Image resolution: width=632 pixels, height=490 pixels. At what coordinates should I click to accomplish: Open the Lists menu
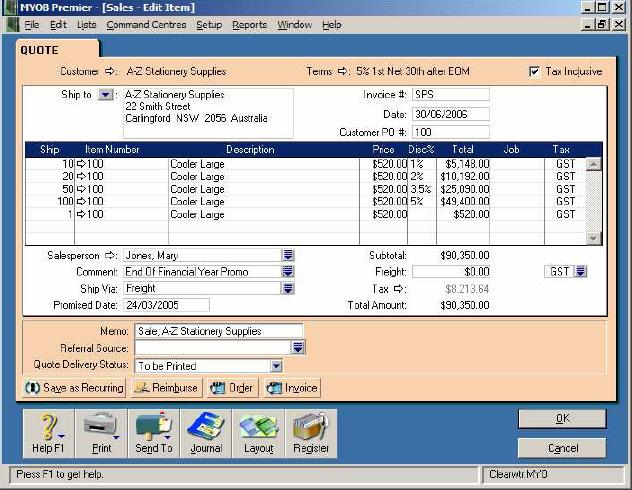(87, 25)
